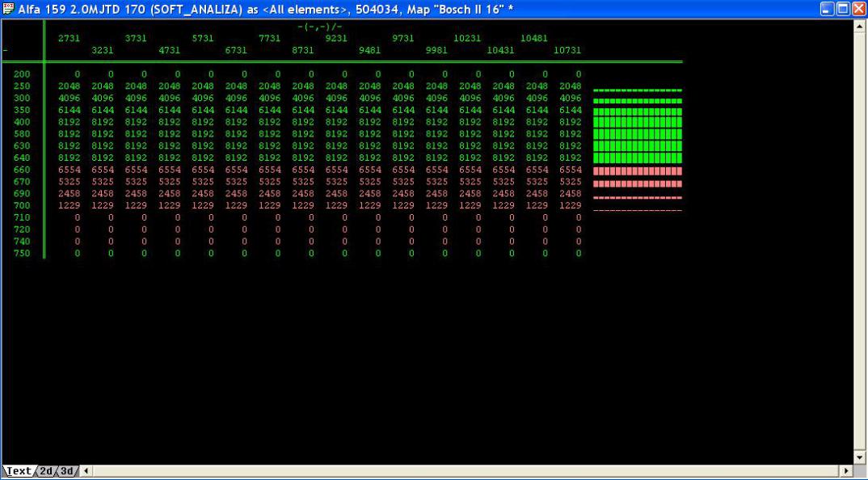Select cell 2458 in row 690, column 7731

pos(270,194)
